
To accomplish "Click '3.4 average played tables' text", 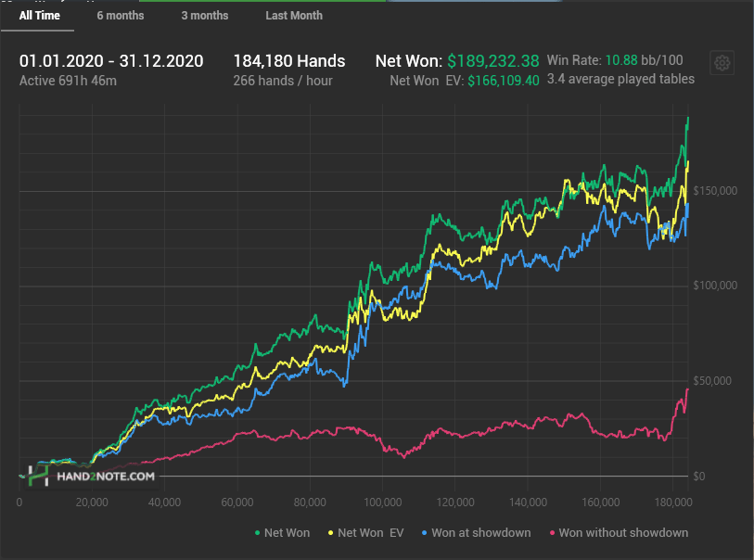I will pyautogui.click(x=620, y=79).
